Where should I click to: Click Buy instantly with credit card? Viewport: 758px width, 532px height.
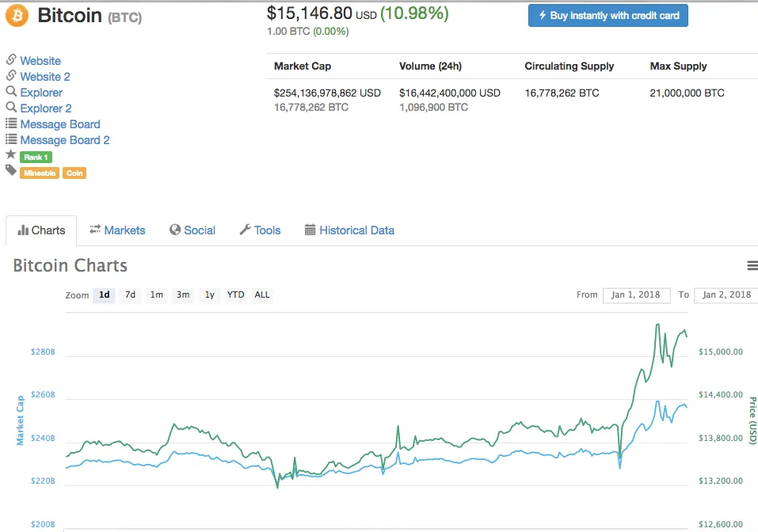point(608,16)
